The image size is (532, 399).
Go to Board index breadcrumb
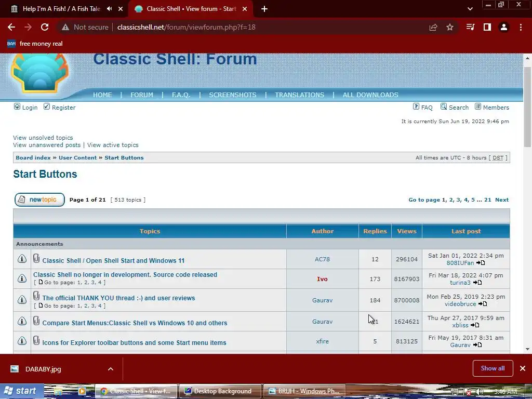coord(33,158)
